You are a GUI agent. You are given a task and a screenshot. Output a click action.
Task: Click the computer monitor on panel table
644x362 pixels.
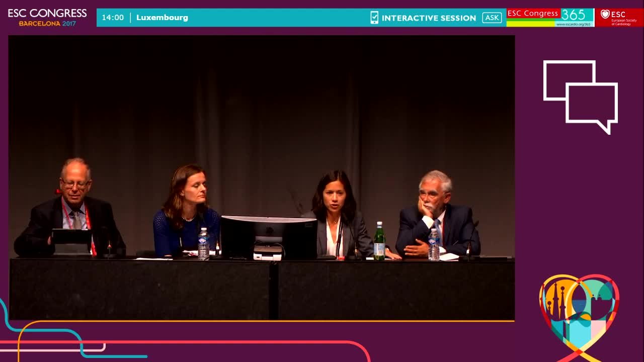269,238
